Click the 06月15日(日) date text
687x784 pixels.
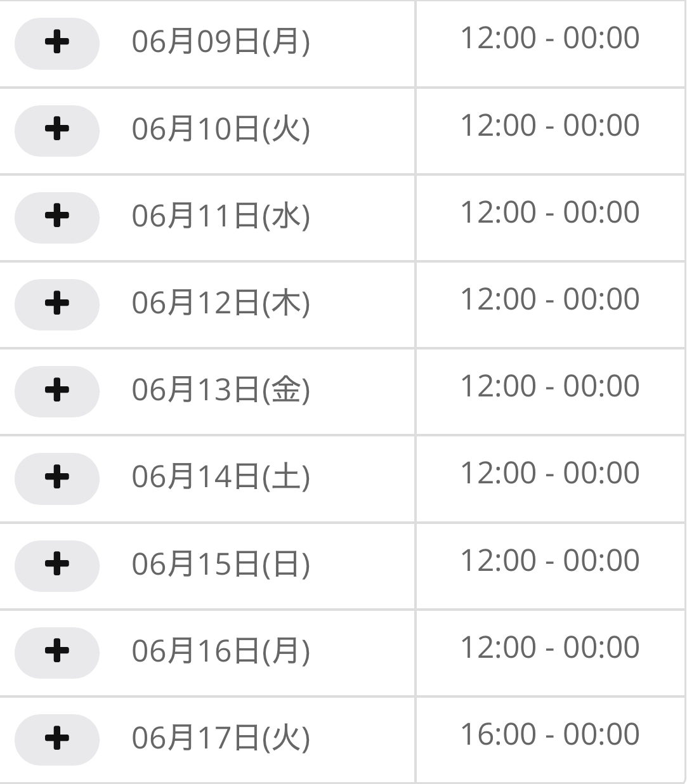point(221,565)
